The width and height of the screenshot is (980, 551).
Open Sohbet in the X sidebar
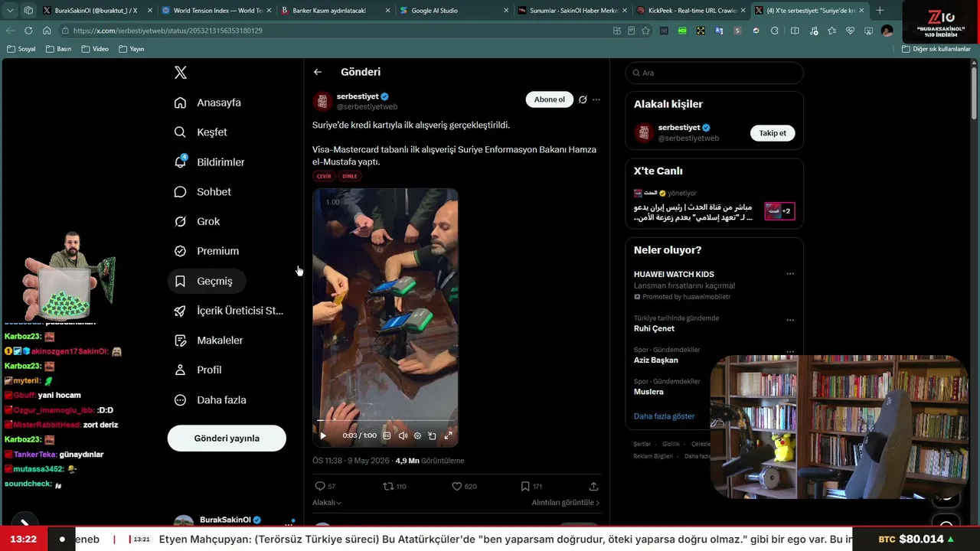point(203,192)
